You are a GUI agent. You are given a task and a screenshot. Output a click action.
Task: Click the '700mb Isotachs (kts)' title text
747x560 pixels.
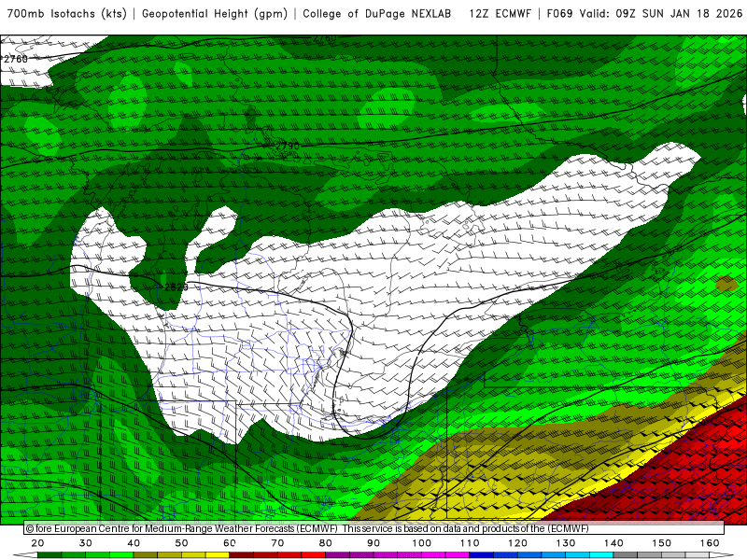(66, 13)
